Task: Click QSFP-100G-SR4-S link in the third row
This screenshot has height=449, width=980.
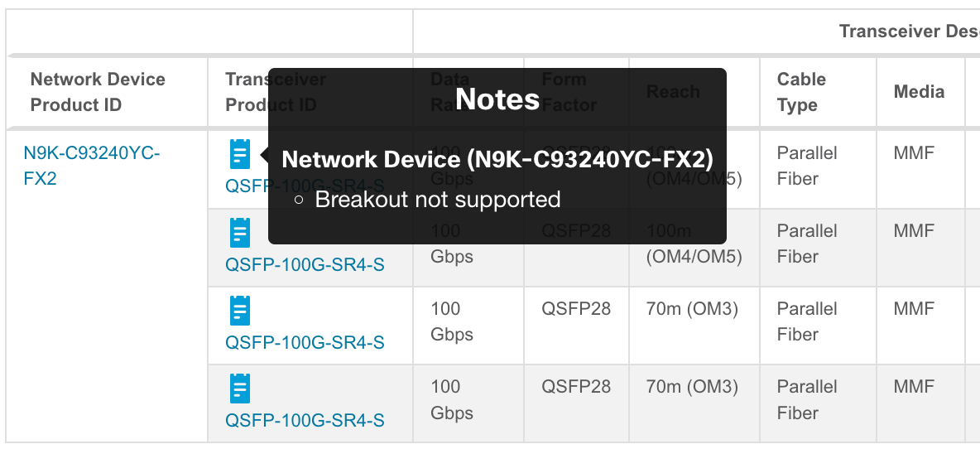Action: click(x=305, y=343)
